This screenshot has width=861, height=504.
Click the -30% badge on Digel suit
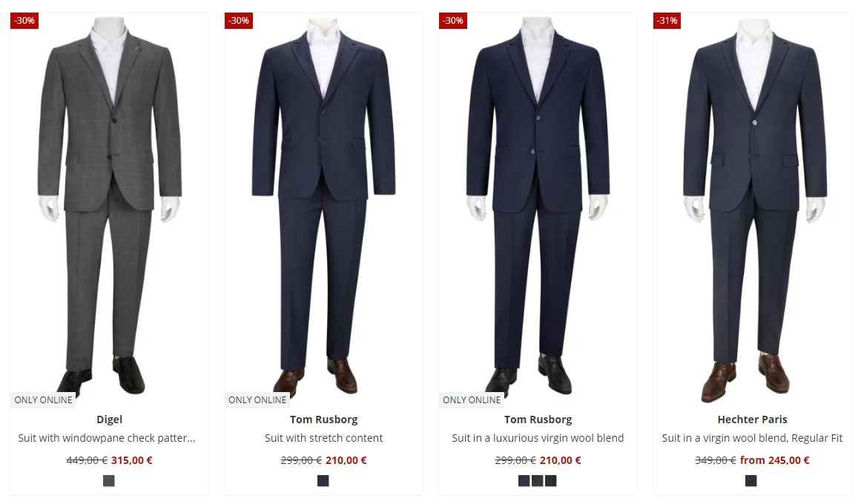pos(24,20)
